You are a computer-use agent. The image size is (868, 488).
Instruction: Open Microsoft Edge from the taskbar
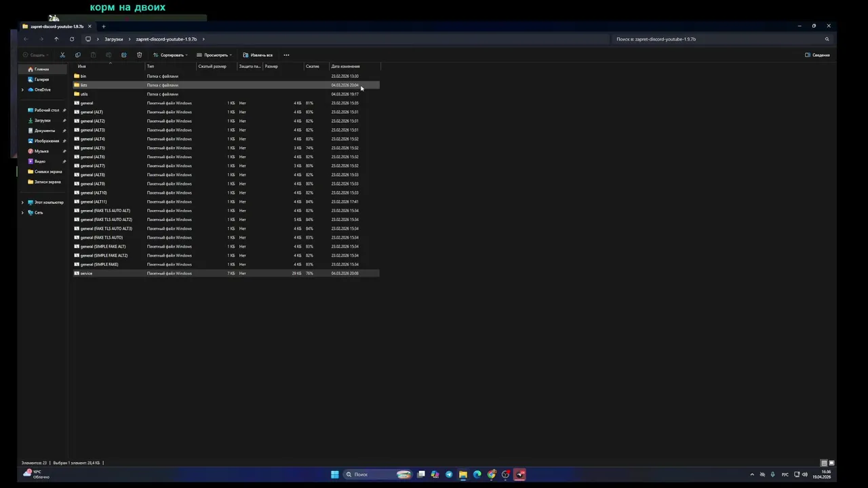click(x=477, y=474)
